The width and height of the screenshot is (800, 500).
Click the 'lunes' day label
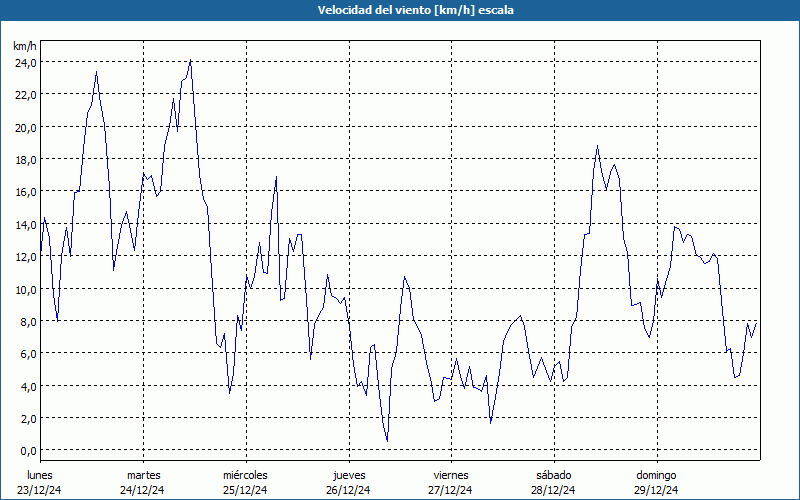pos(40,475)
